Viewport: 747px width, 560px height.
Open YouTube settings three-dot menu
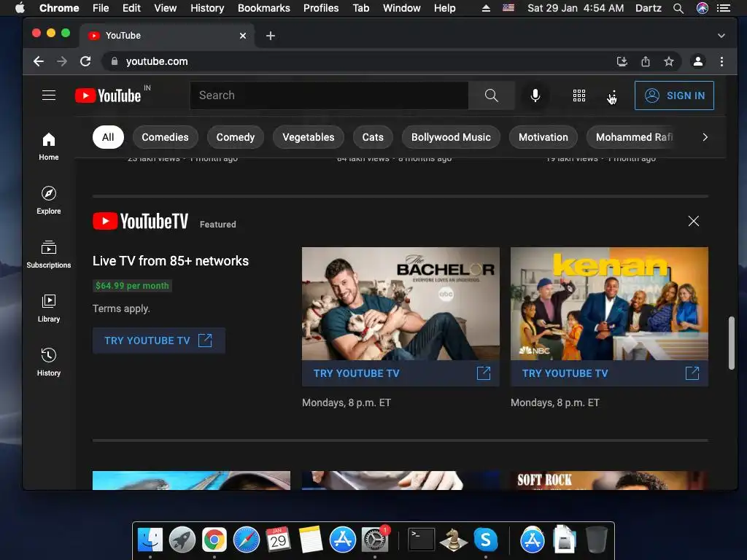pos(614,96)
